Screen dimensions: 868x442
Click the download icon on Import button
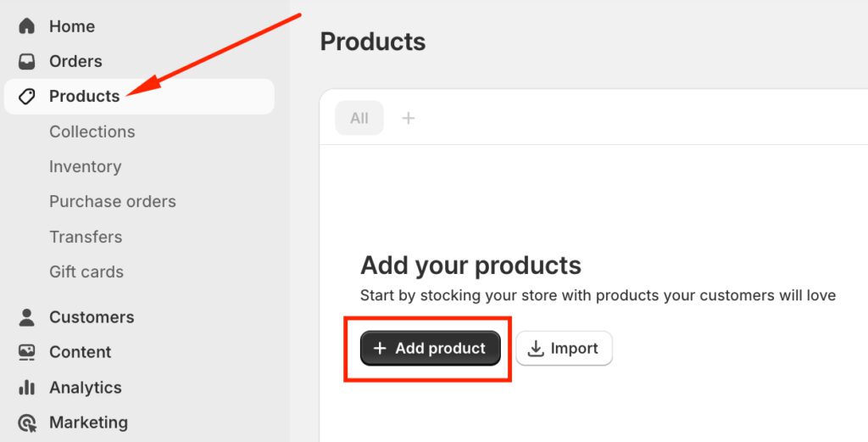pos(536,349)
